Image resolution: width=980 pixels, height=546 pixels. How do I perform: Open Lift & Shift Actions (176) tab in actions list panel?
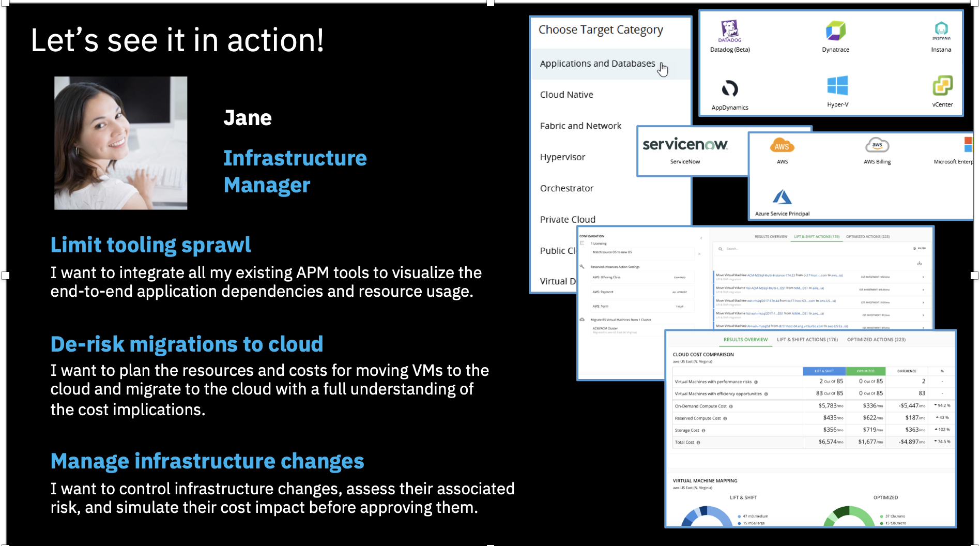coord(817,237)
